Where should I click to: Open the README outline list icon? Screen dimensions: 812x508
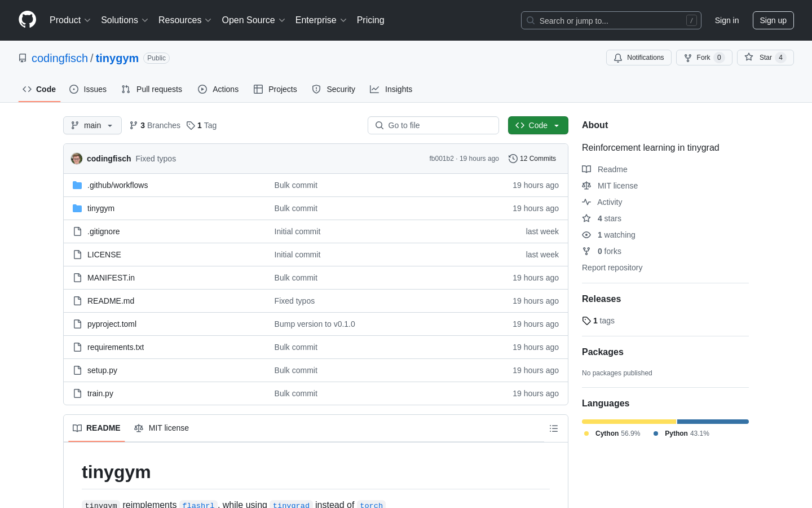(x=554, y=428)
